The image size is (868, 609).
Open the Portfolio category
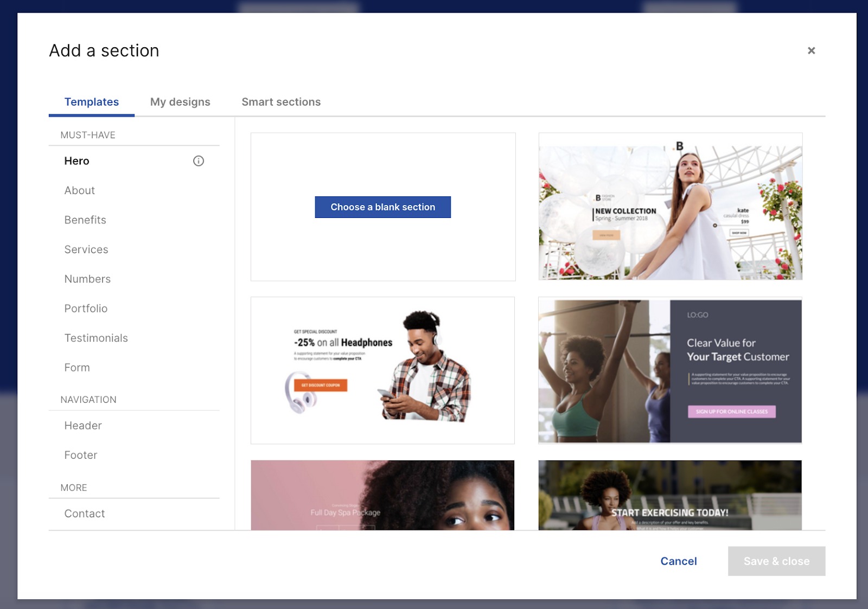point(85,308)
